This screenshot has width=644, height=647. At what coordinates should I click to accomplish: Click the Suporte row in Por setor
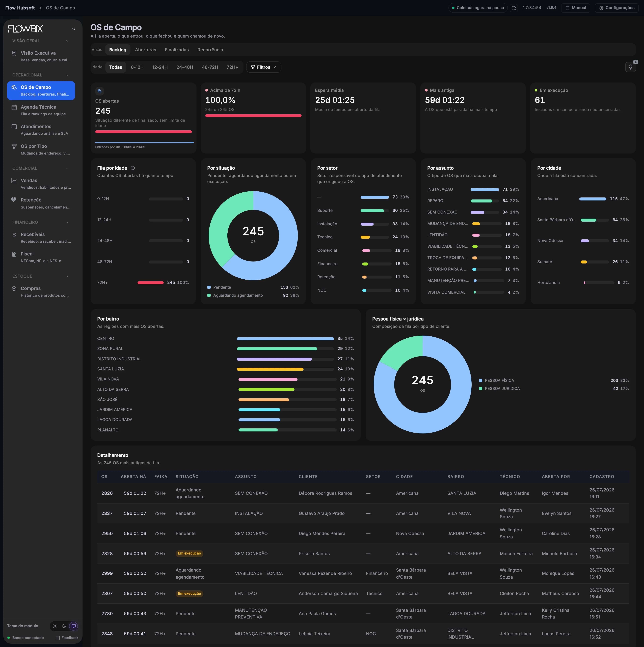coord(363,211)
